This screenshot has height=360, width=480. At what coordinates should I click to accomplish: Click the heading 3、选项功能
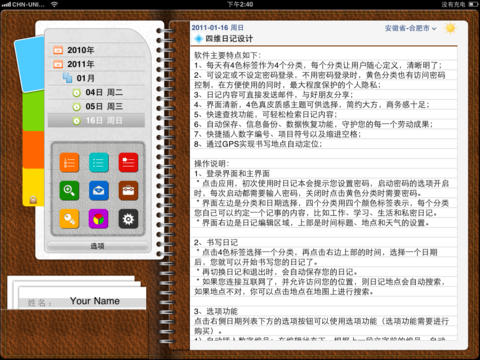[x=216, y=311]
